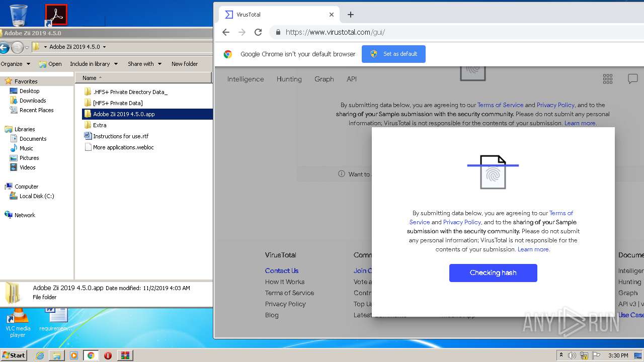Select Computer in the navigation pane

tap(26, 187)
